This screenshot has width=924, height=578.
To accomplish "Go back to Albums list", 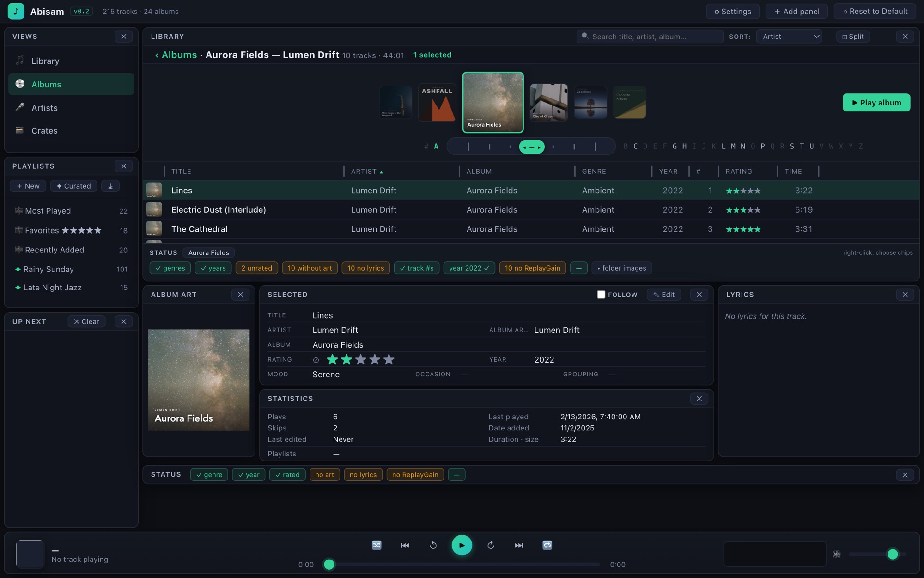I will click(x=176, y=55).
